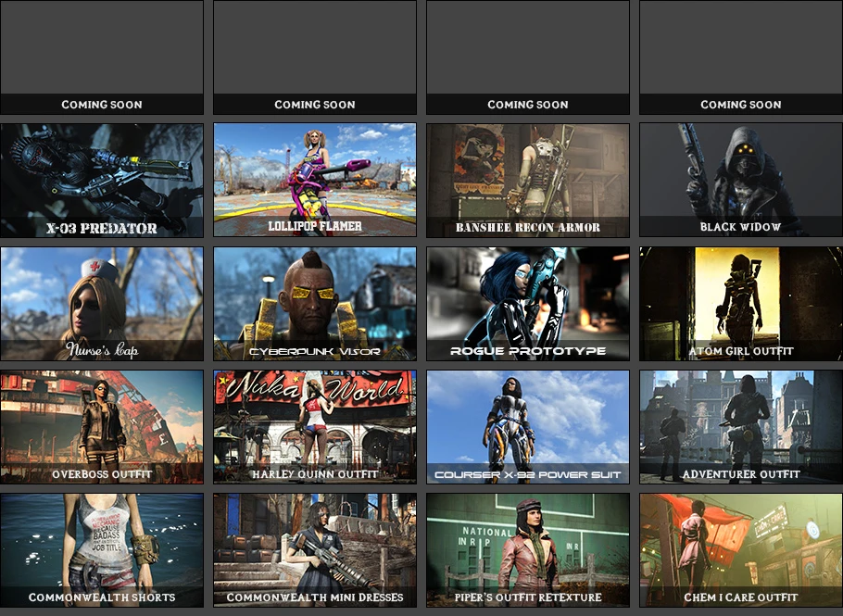
Task: Choose the Cyberpunk Visor card
Action: point(315,304)
